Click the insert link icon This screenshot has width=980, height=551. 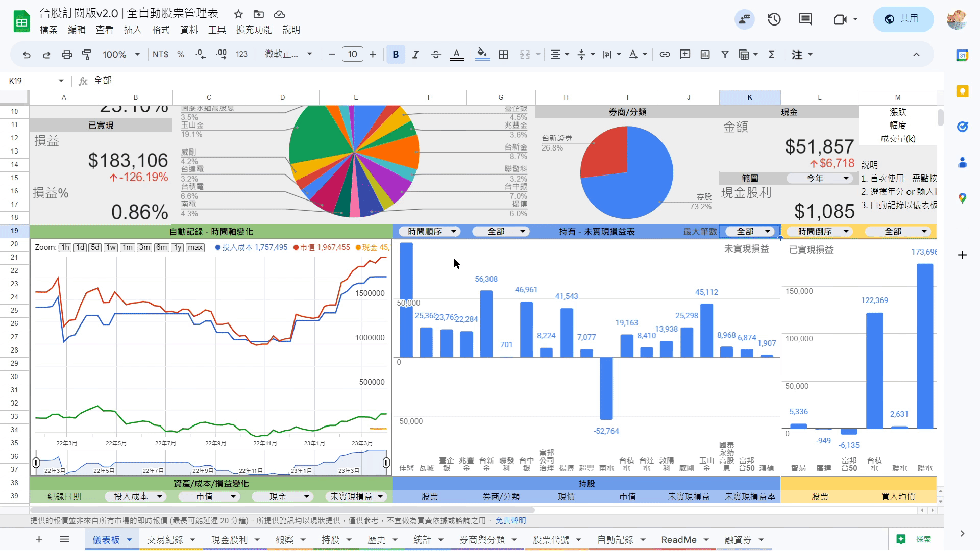tap(665, 55)
